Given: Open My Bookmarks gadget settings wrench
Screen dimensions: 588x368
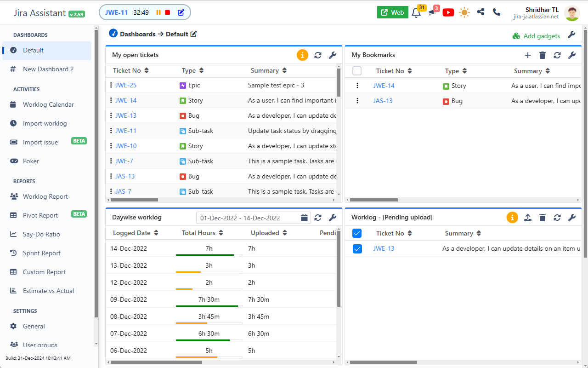Looking at the screenshot, I should tap(572, 55).
